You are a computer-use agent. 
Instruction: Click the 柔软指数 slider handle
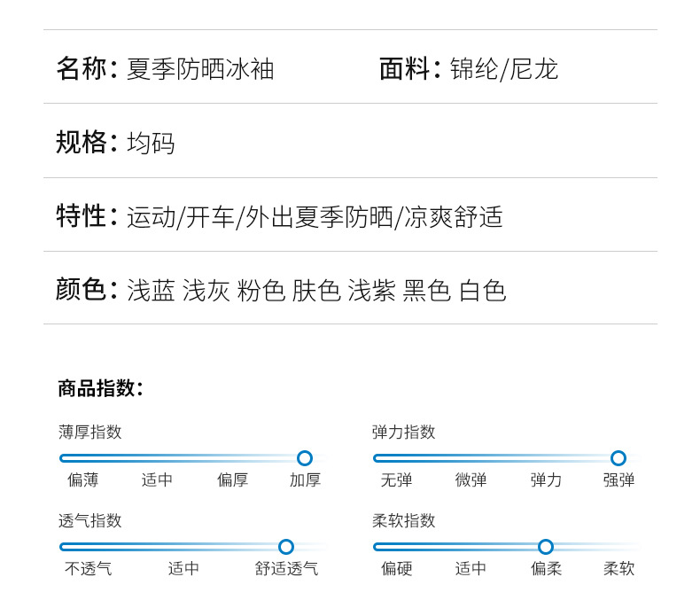pyautogui.click(x=546, y=547)
